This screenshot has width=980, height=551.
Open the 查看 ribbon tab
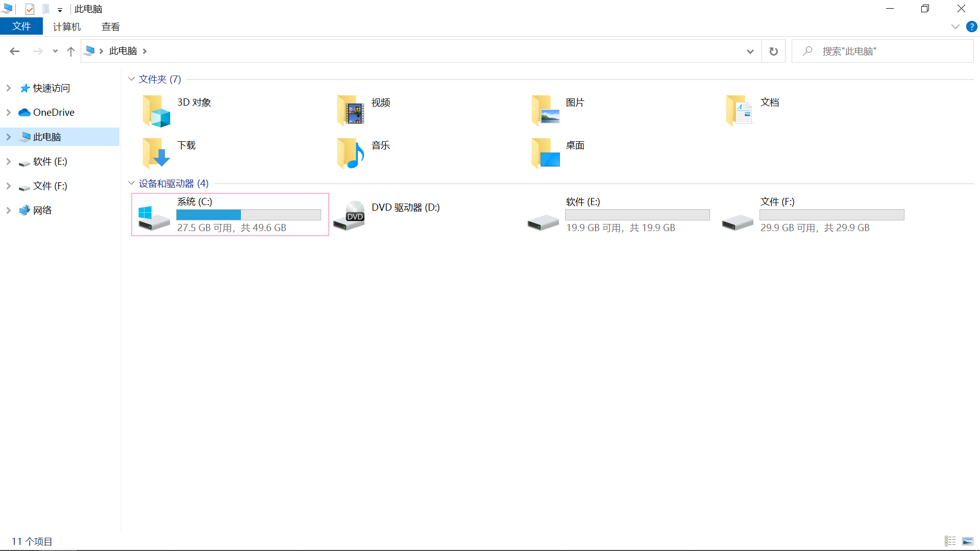110,27
